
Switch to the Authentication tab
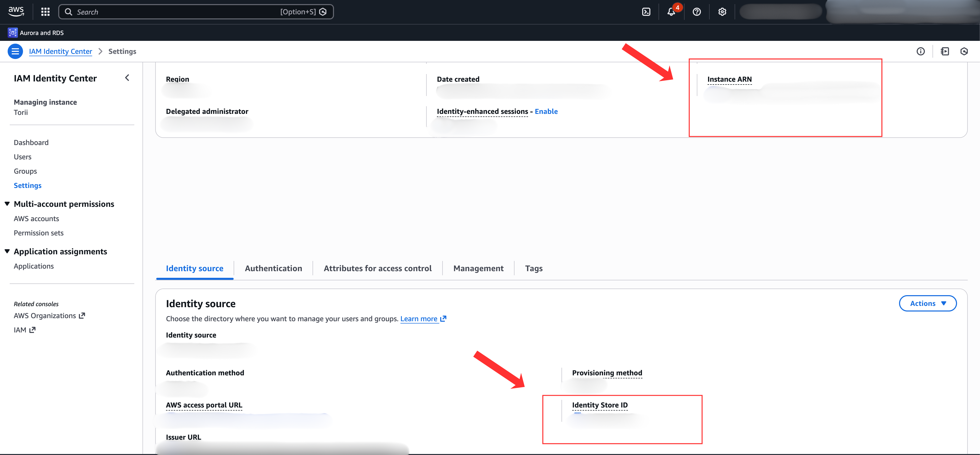tap(273, 268)
